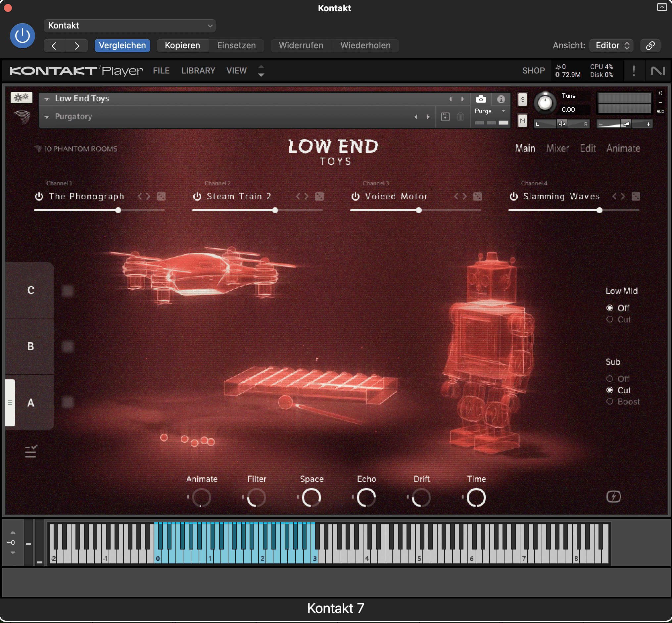Click the Channel 3 Voiced Motor level slider
This screenshot has width=672, height=623.
click(415, 210)
